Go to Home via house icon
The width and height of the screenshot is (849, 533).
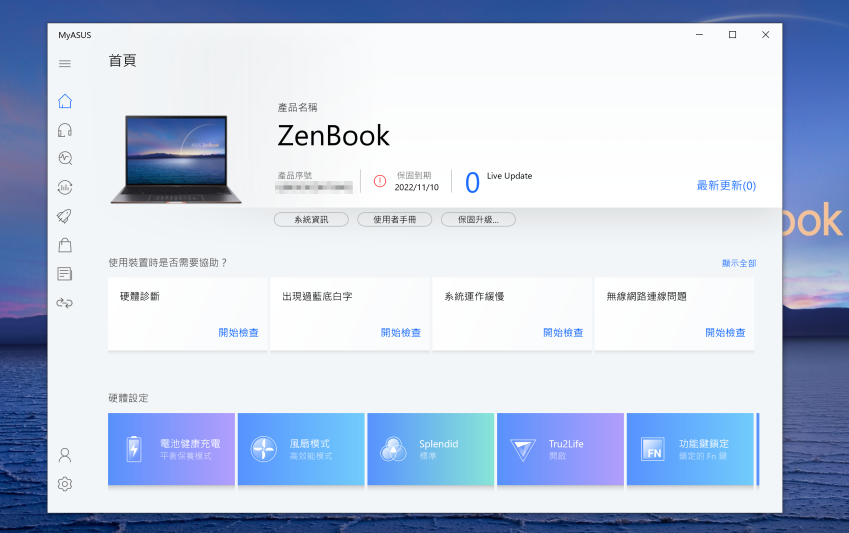(65, 101)
